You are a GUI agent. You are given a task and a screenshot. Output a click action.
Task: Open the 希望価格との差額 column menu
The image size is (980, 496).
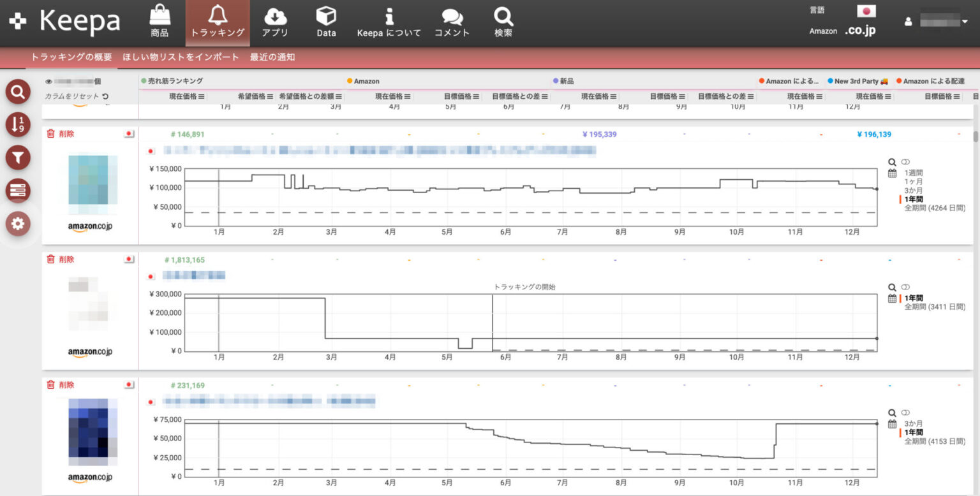coord(339,96)
